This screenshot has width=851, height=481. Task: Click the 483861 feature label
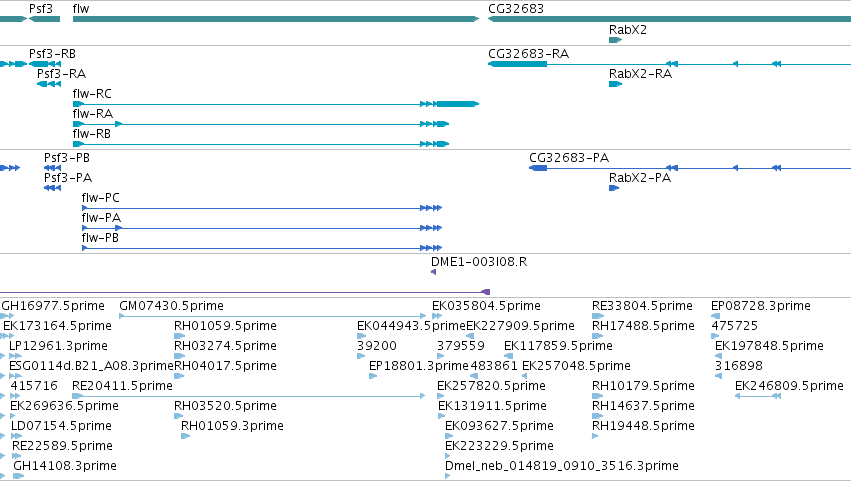pos(494,366)
